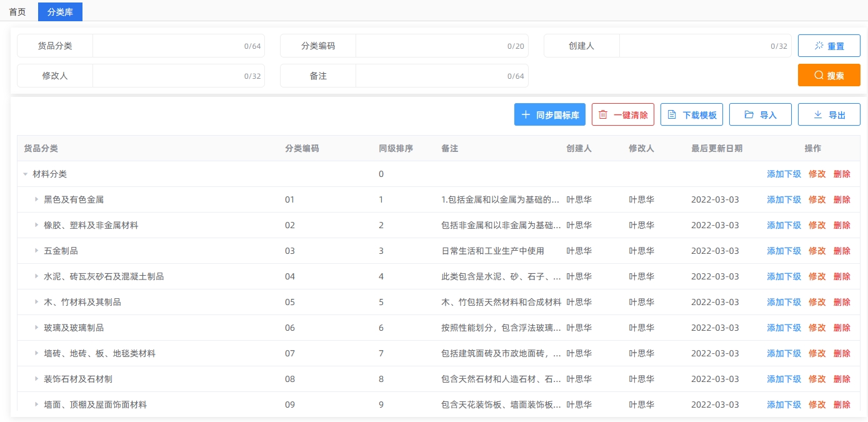Click the plus icon on 同步国标库 button
The image size is (868, 422).
point(526,115)
